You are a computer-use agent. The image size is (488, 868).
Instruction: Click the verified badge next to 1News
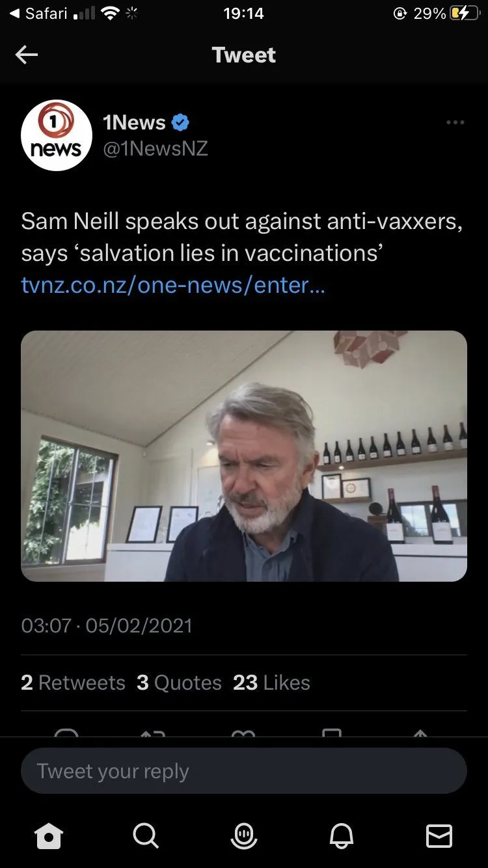[x=180, y=122]
